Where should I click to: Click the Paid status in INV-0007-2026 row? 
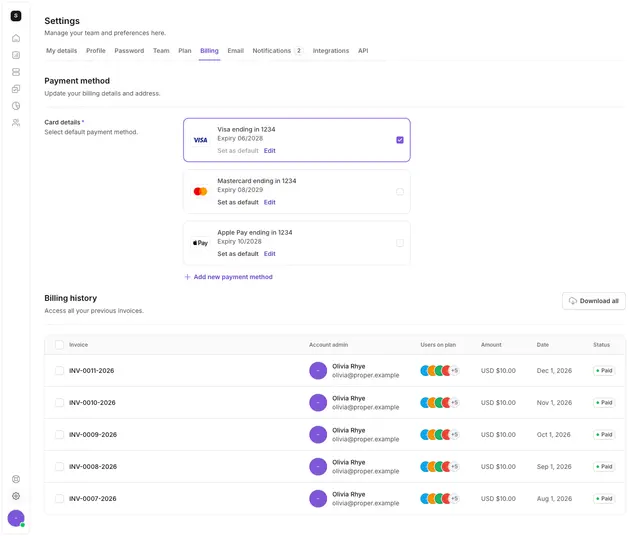coord(604,499)
